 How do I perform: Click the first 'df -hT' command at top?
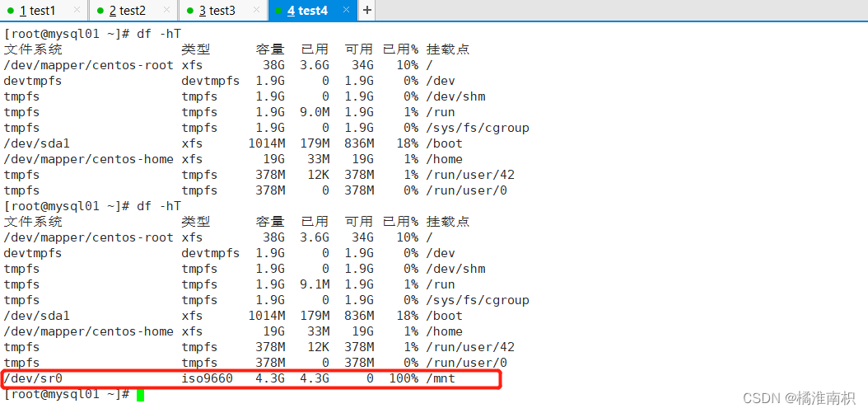pyautogui.click(x=158, y=33)
